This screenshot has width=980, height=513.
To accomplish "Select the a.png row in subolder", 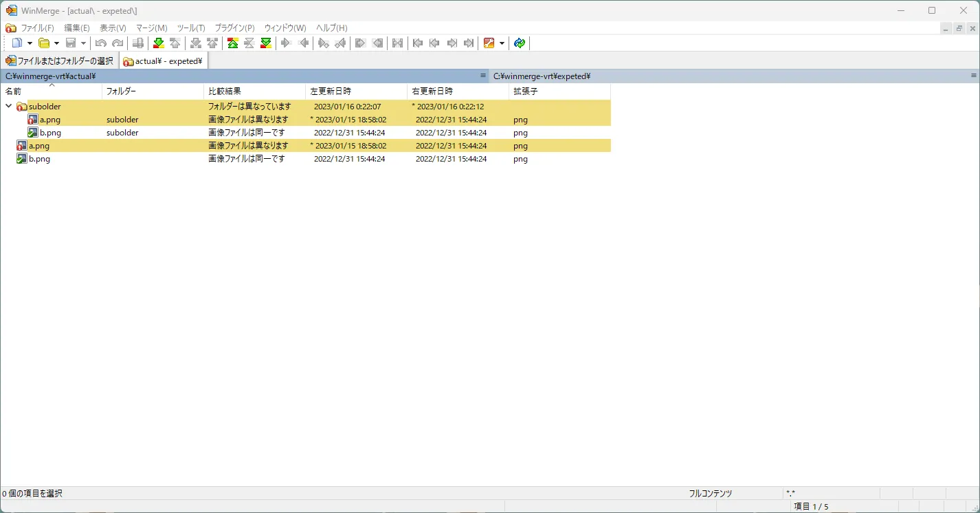I will coord(47,119).
